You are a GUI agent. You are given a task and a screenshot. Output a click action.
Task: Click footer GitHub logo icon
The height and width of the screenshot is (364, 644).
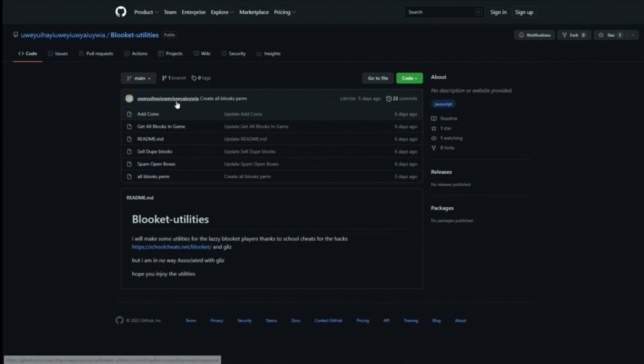(x=119, y=321)
